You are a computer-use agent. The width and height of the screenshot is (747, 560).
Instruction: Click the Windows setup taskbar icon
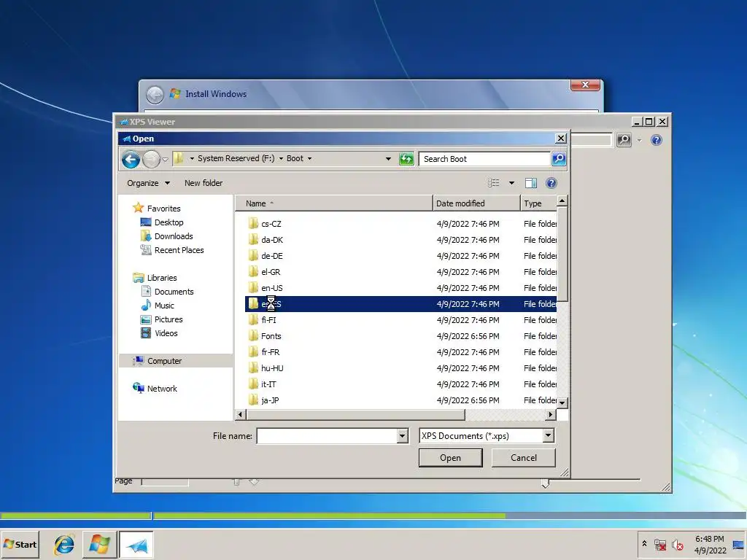(x=99, y=544)
